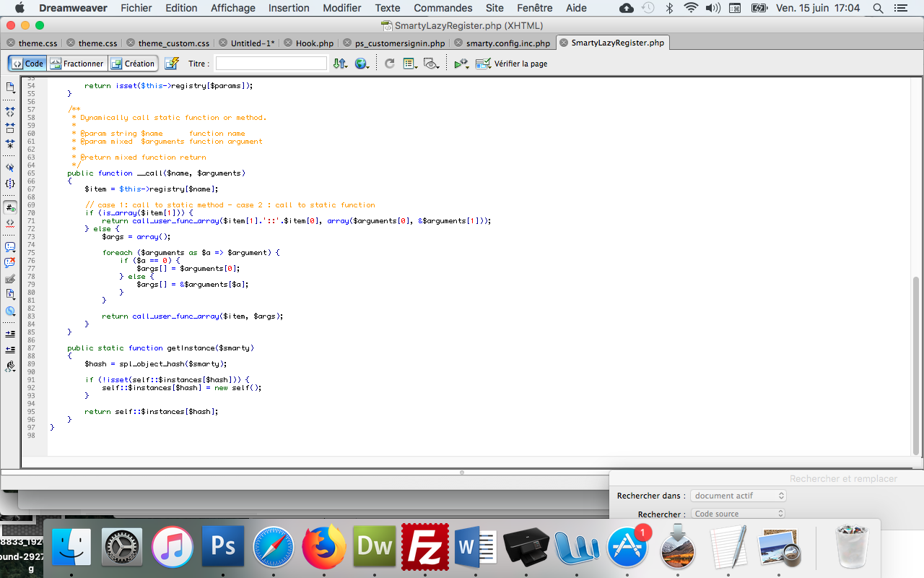Click the Création view button
This screenshot has height=578, width=924.
pyautogui.click(x=133, y=64)
